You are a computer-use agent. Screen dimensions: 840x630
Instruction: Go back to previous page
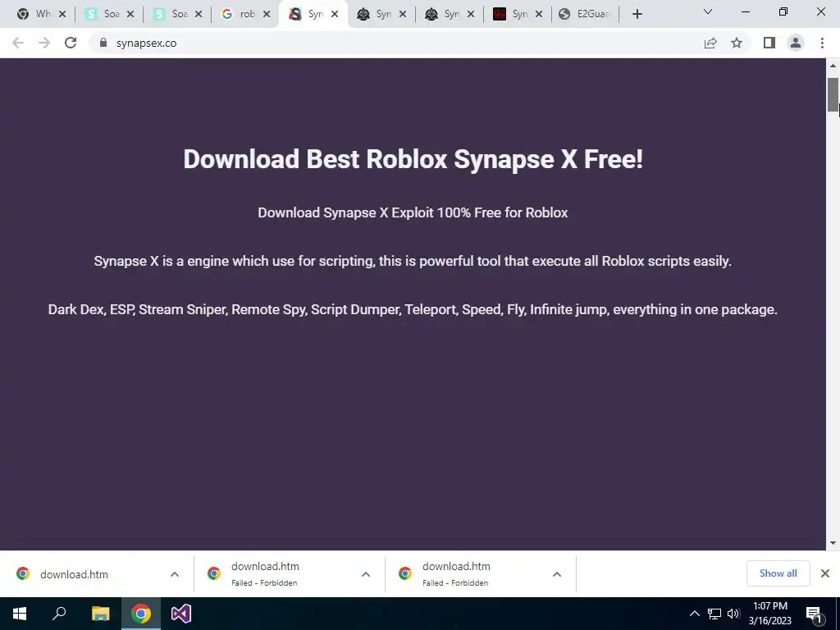18,43
